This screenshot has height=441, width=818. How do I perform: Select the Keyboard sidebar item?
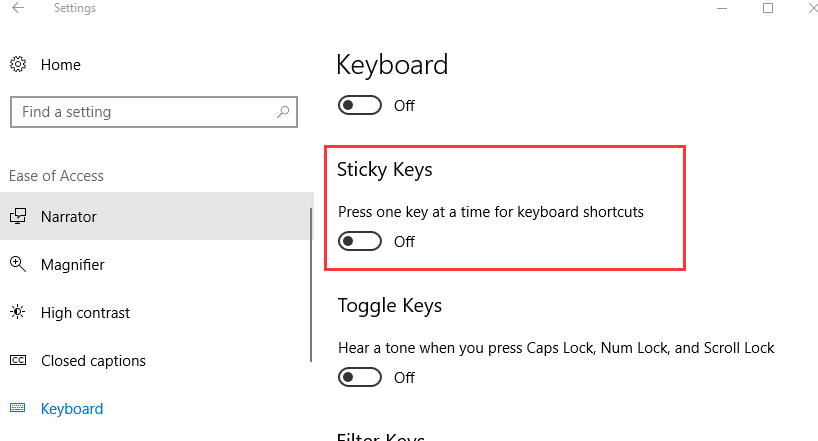[72, 409]
